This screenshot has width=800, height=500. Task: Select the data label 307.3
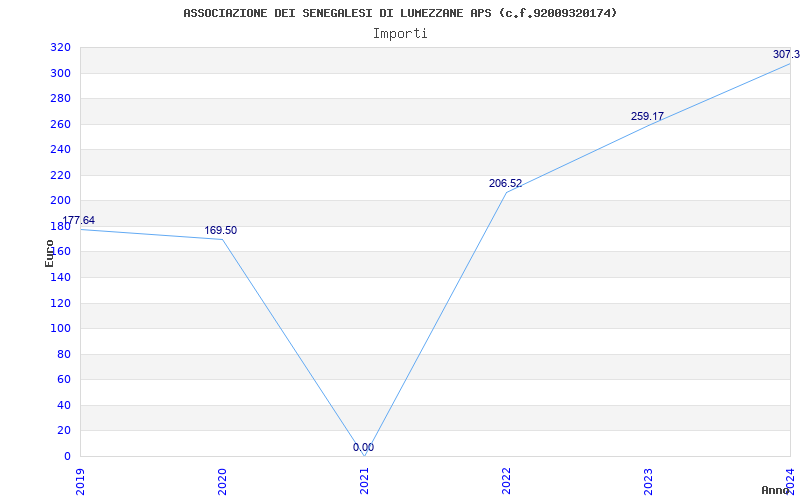click(786, 55)
